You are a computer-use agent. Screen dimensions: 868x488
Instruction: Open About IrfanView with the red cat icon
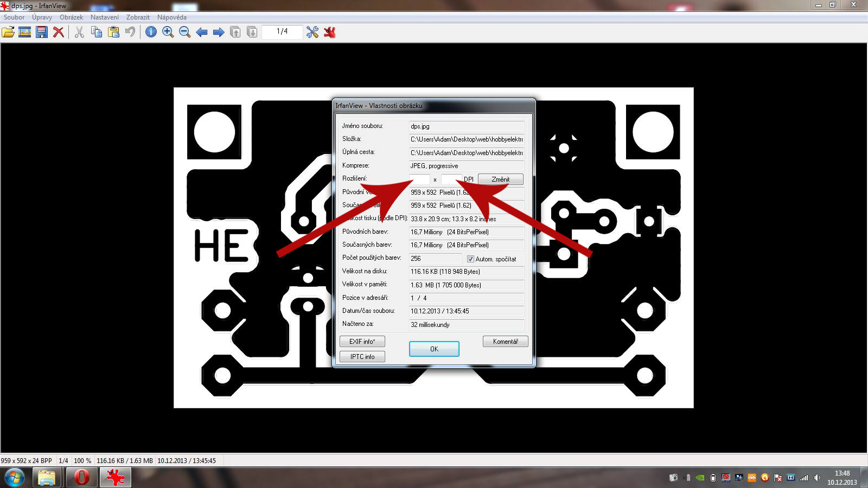point(329,32)
